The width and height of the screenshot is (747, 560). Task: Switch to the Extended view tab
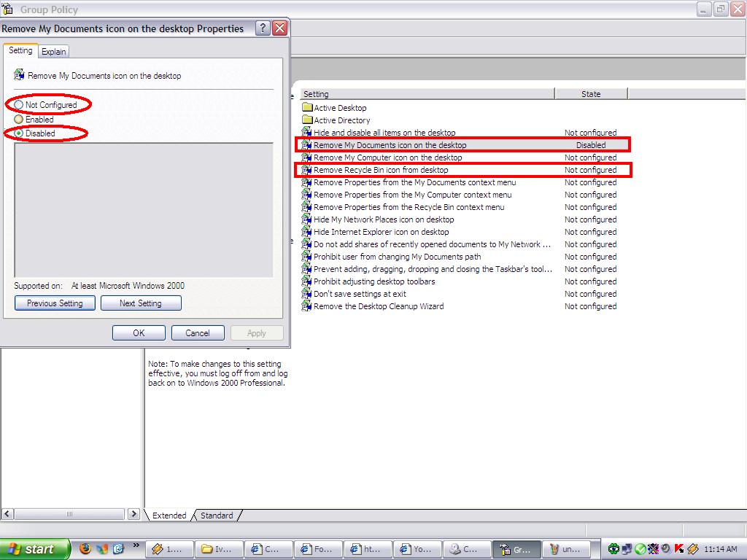pos(169,516)
